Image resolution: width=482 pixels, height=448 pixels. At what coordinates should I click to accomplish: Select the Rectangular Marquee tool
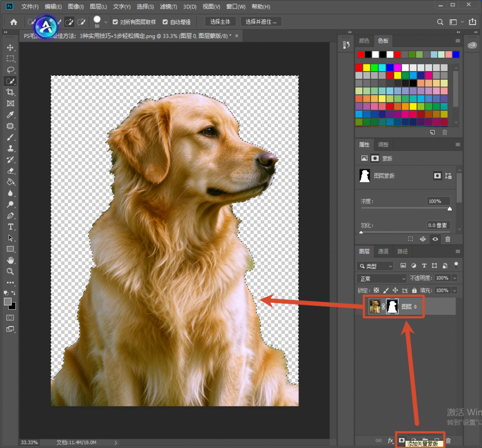10,58
